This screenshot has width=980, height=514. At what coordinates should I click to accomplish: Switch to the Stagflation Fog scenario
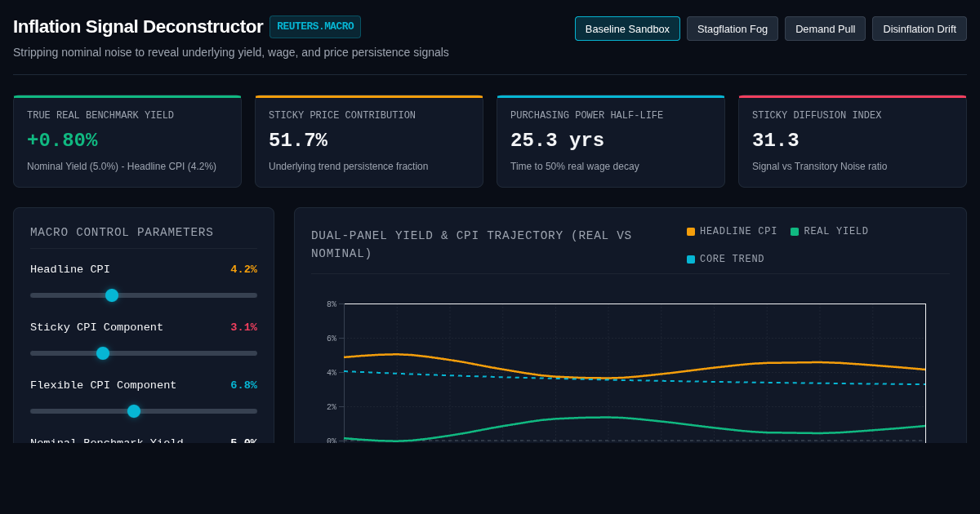(x=733, y=29)
